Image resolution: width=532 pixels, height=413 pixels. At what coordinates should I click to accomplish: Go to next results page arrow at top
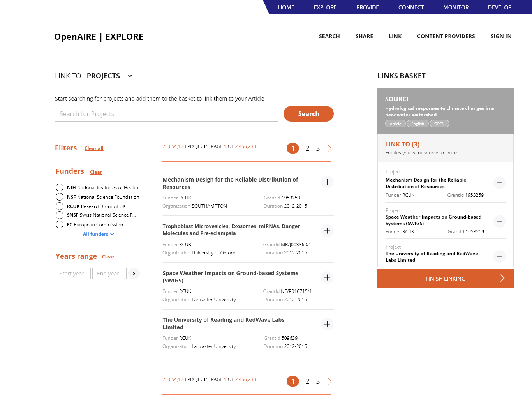329,148
